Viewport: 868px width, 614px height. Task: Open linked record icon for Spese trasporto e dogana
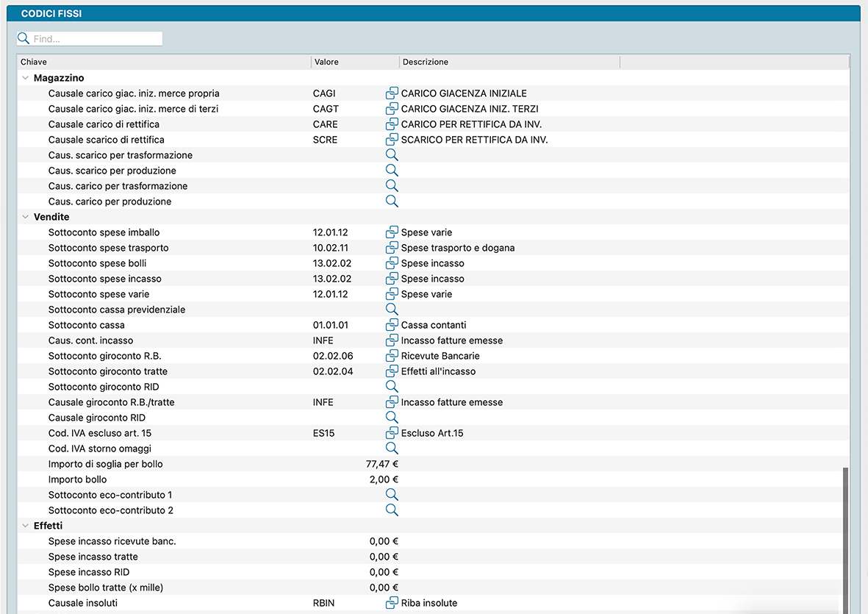[x=392, y=248]
